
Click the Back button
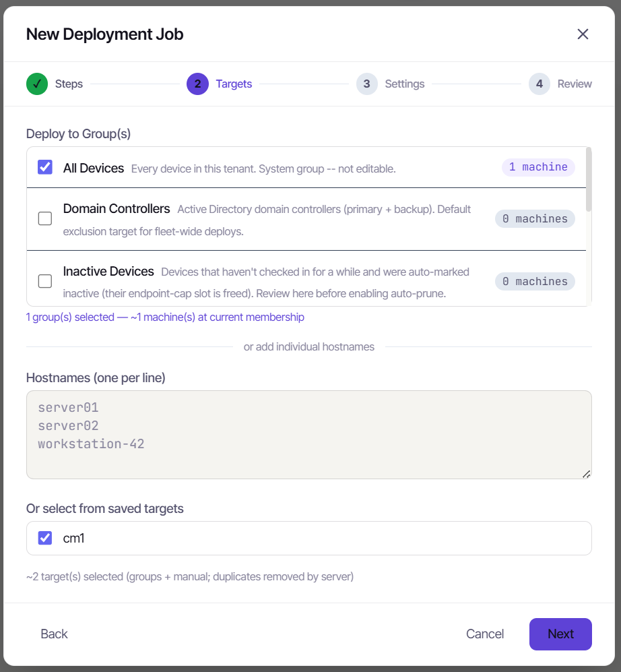pos(54,634)
